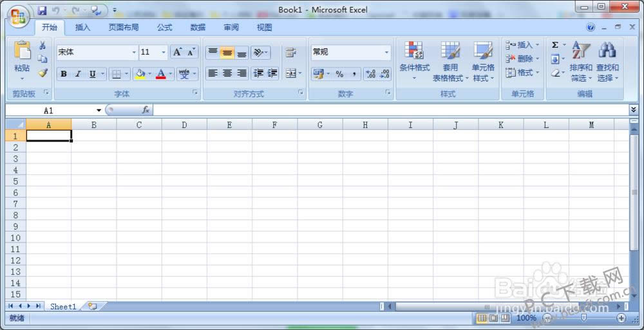644x330 pixels.
Task: Select the Format Painter brush icon
Action: click(43, 73)
